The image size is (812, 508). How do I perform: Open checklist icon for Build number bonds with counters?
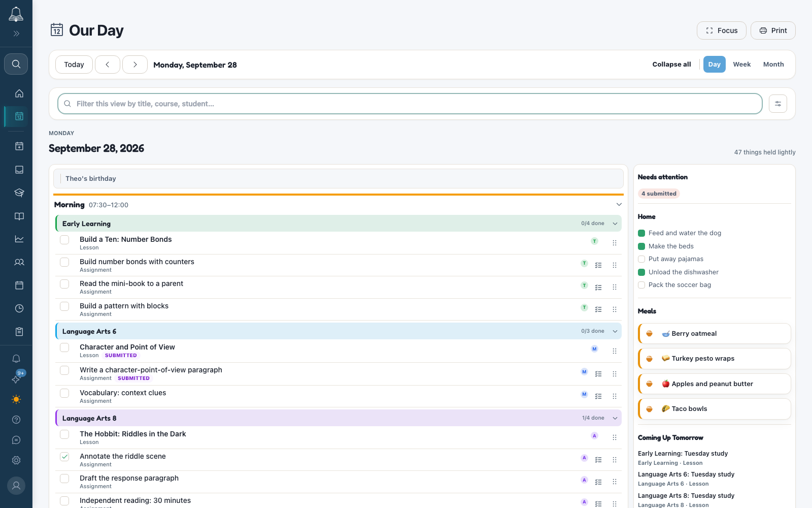(x=598, y=265)
